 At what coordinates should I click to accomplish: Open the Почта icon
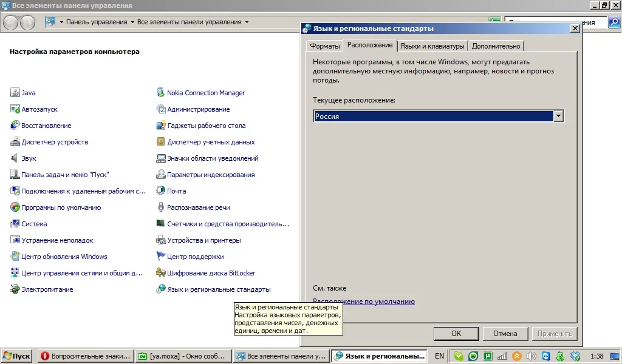coord(160,191)
